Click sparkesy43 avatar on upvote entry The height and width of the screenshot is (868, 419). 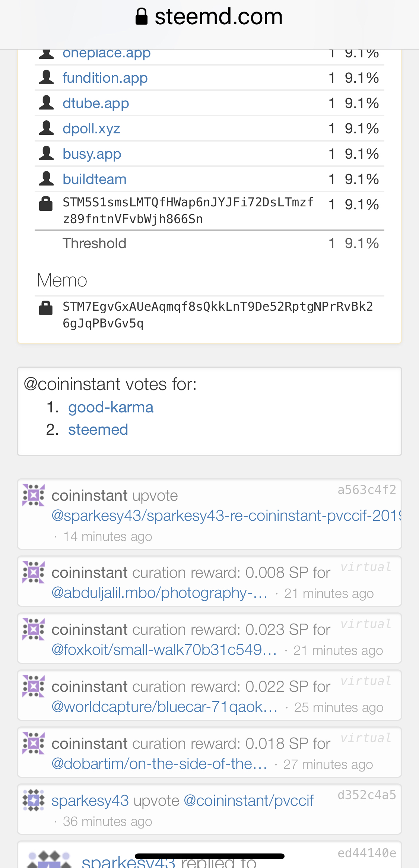coord(34,800)
